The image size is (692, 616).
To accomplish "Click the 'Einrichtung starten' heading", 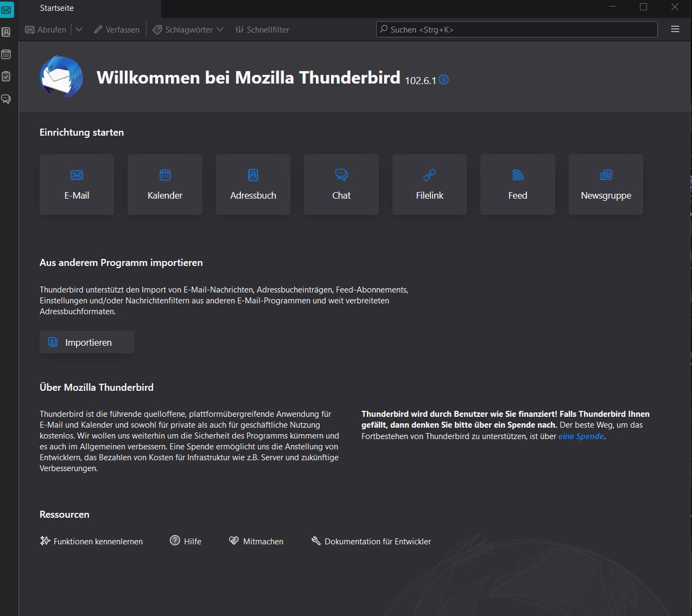I will coord(81,132).
